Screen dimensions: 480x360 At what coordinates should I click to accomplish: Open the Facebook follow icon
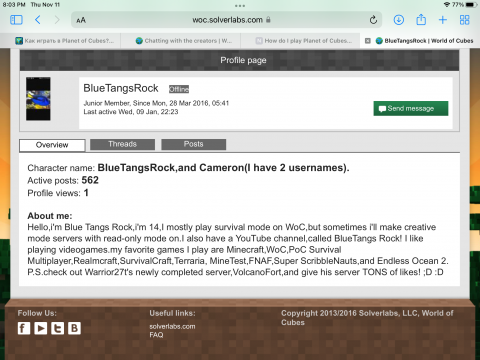pos(24,328)
